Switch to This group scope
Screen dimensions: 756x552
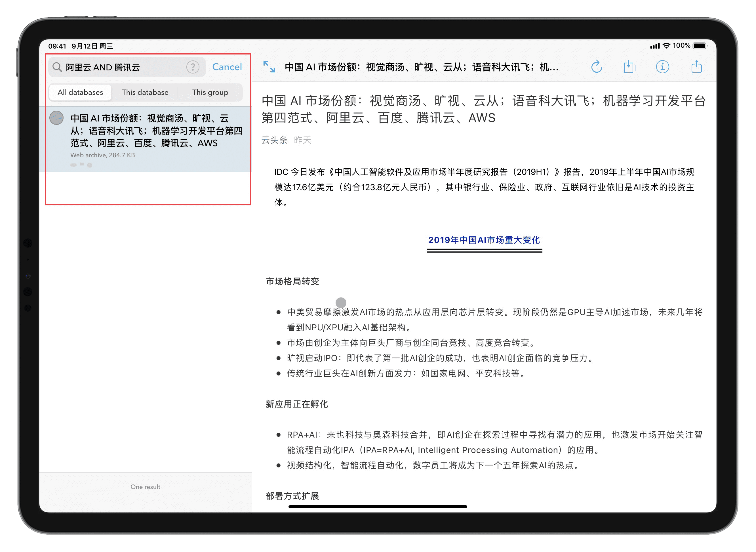pos(210,92)
